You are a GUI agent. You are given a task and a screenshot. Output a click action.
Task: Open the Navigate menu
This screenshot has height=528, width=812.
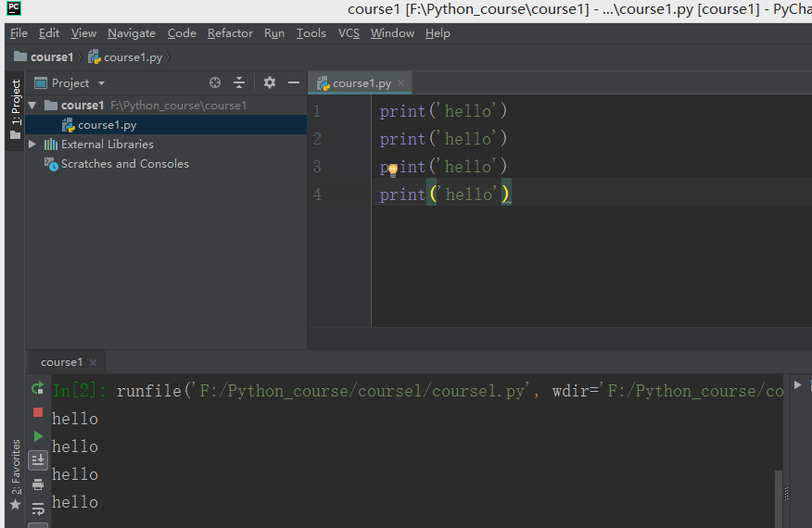point(132,33)
